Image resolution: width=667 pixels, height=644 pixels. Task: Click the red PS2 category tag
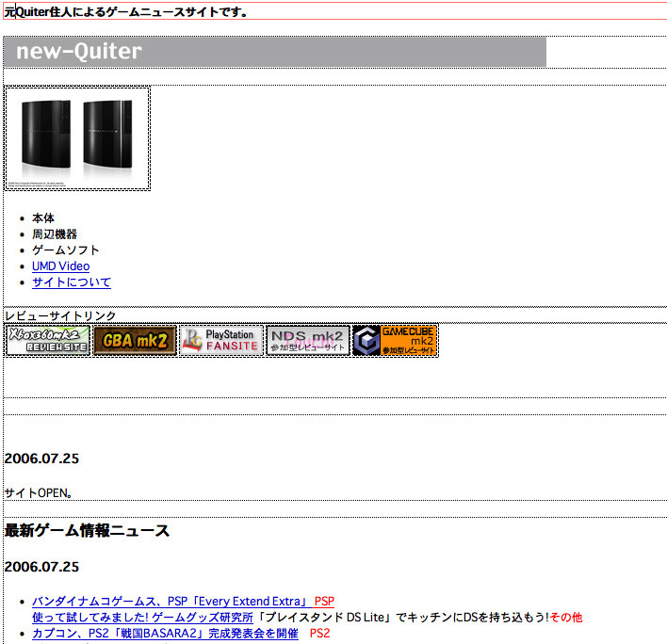coord(320,634)
